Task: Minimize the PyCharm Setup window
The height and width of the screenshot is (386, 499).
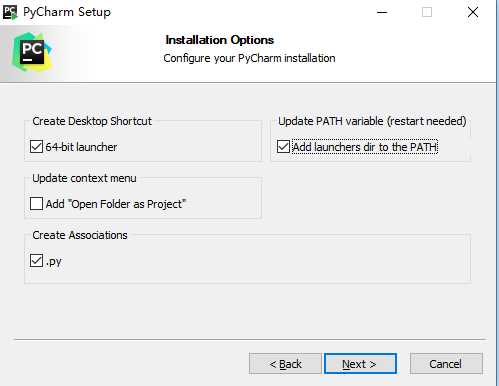Action: pos(382,12)
